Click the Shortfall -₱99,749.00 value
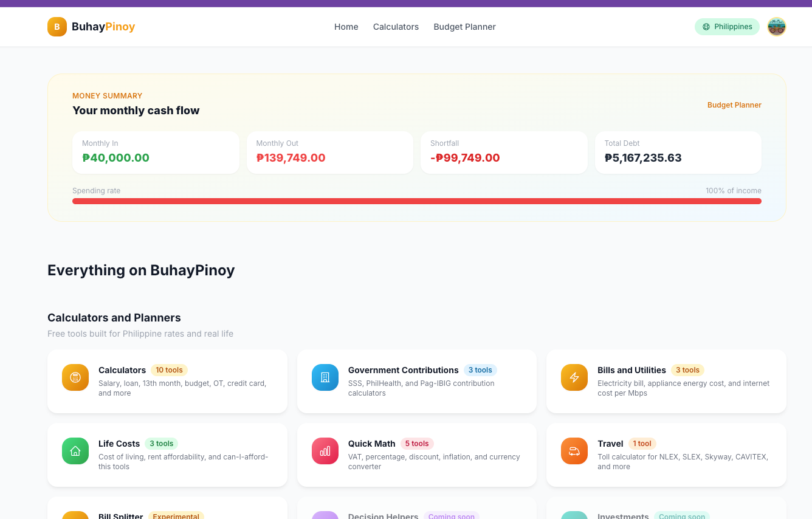This screenshot has height=519, width=812. pos(465,158)
